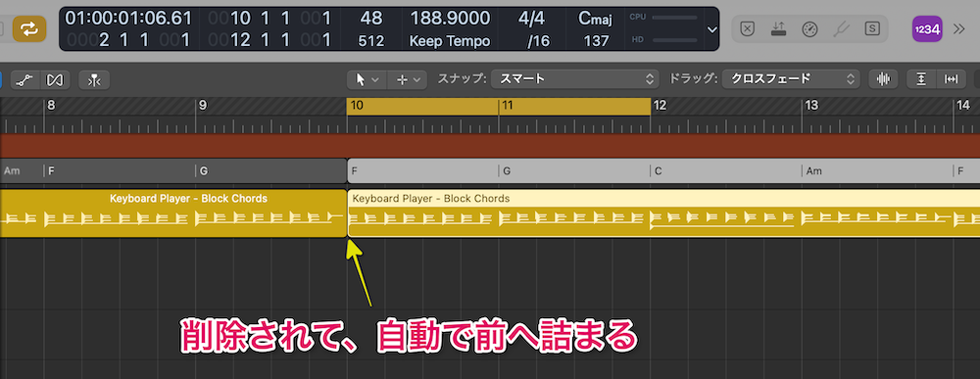Select the Am chord before bar 8
The image size is (980, 379).
coord(22,170)
